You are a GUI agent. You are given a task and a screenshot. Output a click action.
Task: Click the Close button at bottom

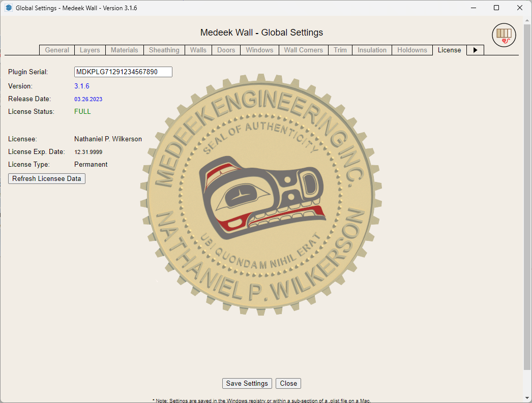pos(288,384)
